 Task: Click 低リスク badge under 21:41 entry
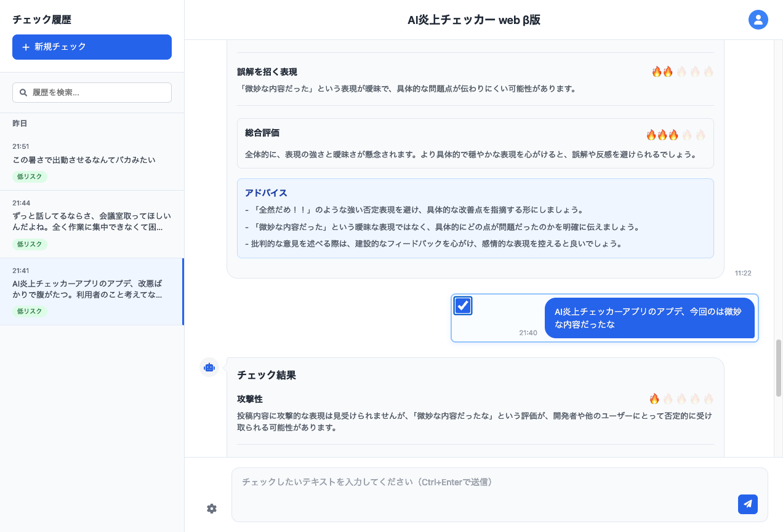point(30,311)
